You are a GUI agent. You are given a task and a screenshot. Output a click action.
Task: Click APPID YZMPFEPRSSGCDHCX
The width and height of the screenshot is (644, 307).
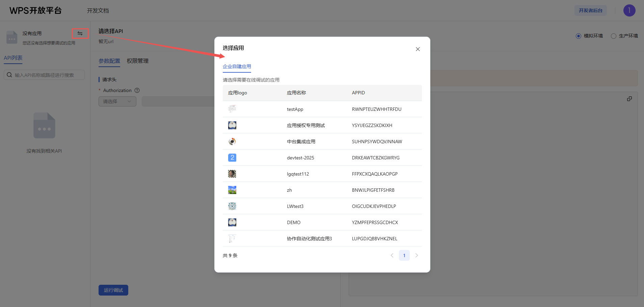pos(375,222)
